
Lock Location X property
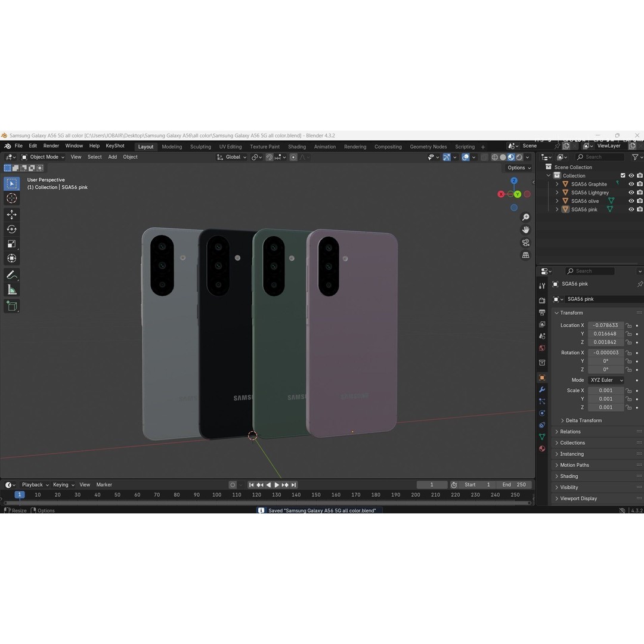(628, 326)
